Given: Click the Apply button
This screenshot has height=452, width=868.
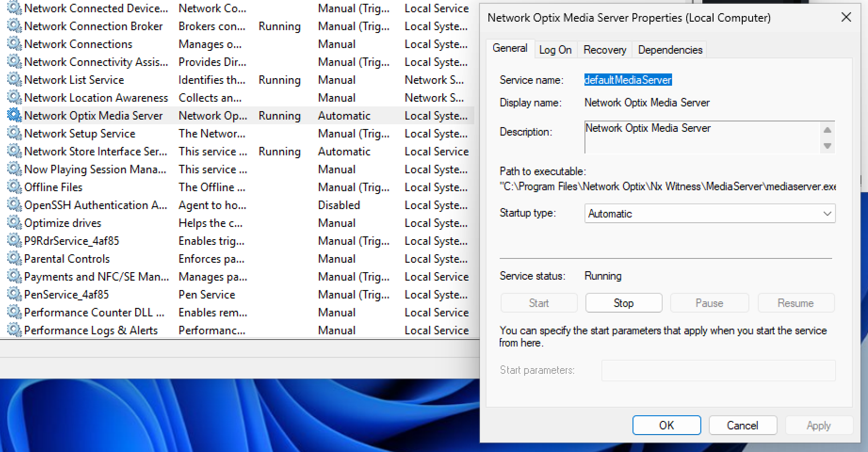Looking at the screenshot, I should tap(819, 425).
